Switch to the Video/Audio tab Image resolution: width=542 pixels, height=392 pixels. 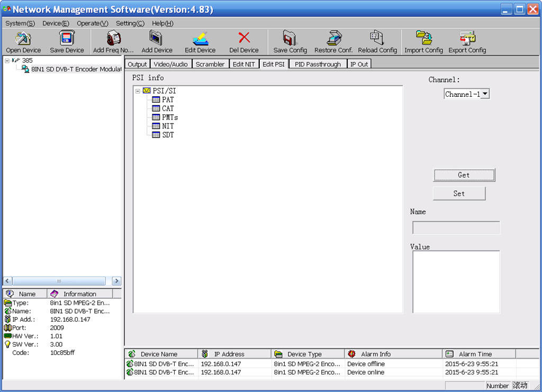(x=170, y=64)
